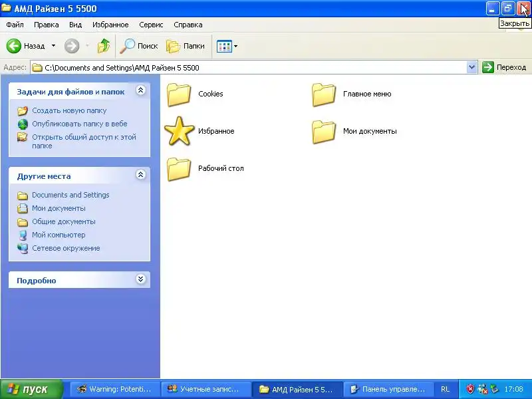Collapse the Задачи для файлов и папок panel
This screenshot has height=399, width=532.
140,90
